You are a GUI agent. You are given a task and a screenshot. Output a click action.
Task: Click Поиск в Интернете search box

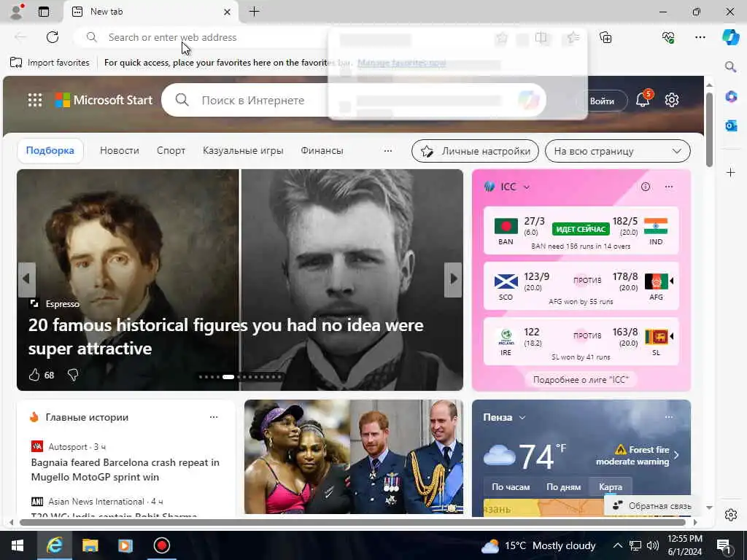[354, 100]
